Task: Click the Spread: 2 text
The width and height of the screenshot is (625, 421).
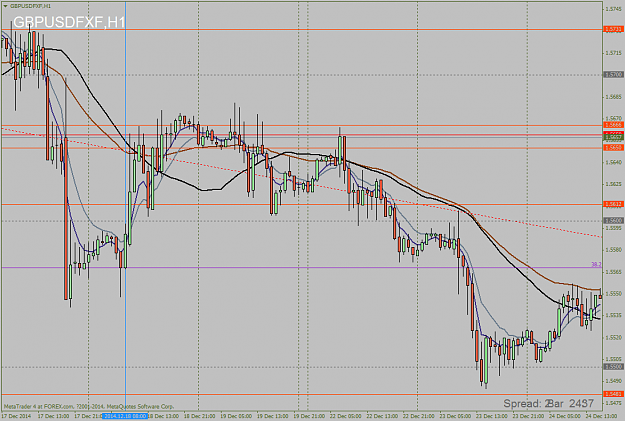Action: [527, 403]
